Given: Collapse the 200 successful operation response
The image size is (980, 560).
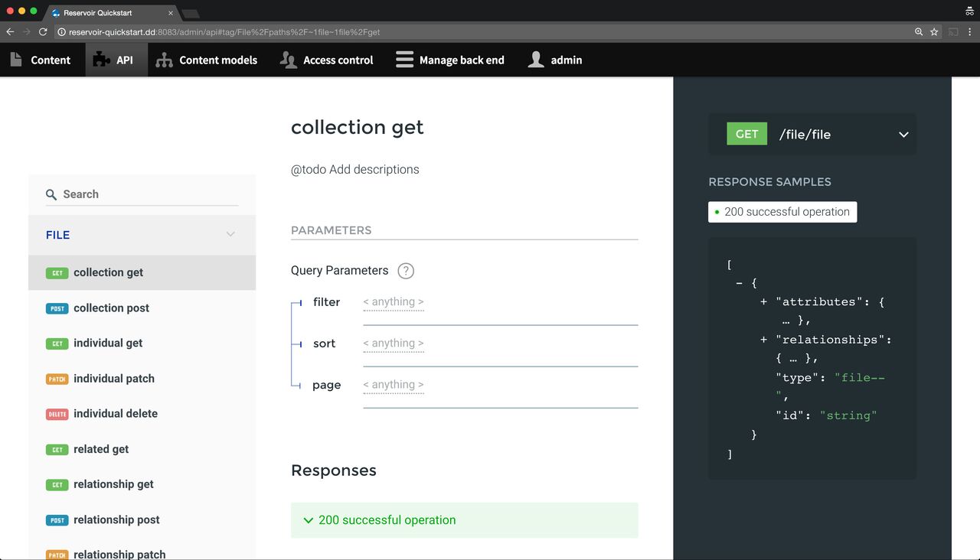Looking at the screenshot, I should click(308, 519).
